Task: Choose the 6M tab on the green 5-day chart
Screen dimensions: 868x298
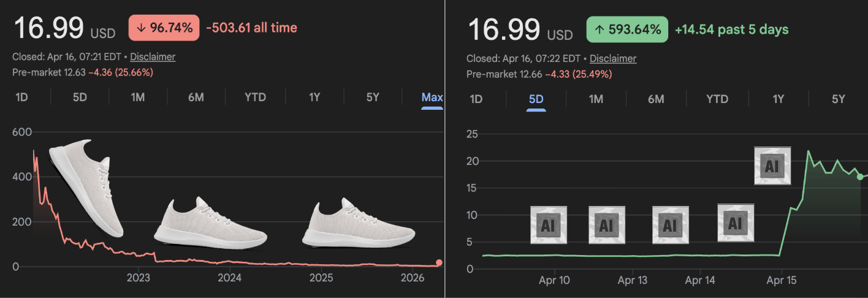Action: click(656, 99)
